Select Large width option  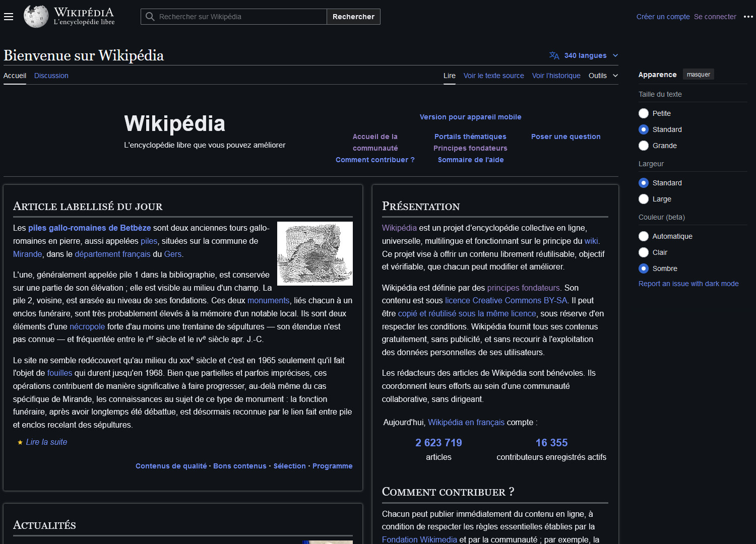coord(644,199)
